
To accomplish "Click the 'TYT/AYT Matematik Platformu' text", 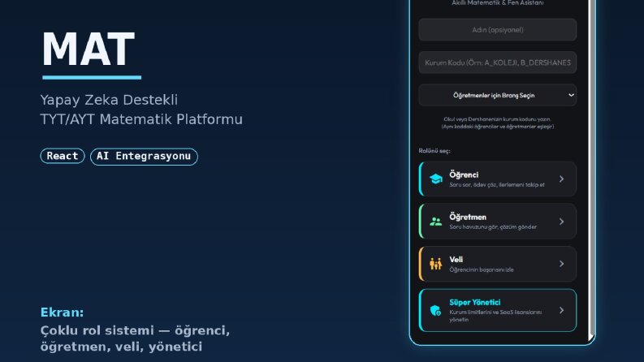I will tap(141, 119).
